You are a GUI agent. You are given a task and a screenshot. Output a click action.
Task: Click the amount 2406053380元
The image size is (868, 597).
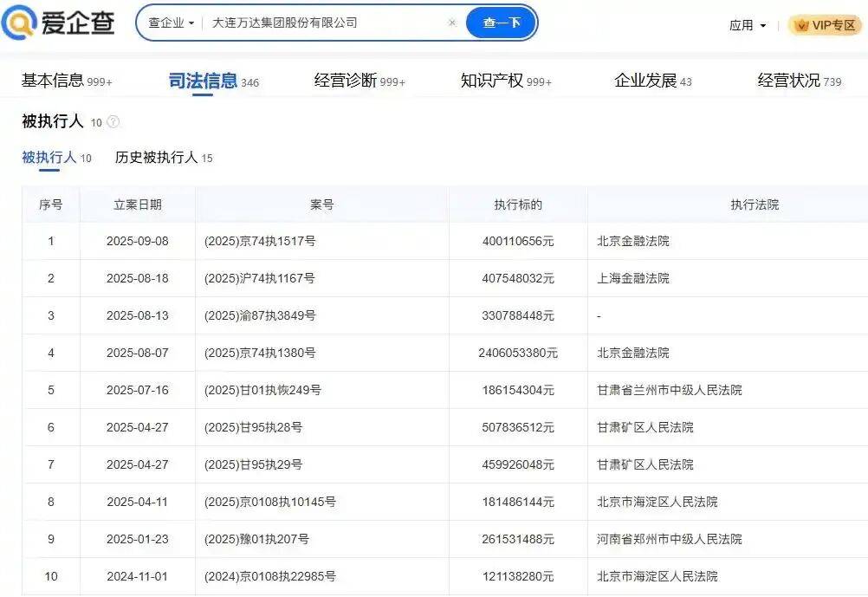coord(518,353)
